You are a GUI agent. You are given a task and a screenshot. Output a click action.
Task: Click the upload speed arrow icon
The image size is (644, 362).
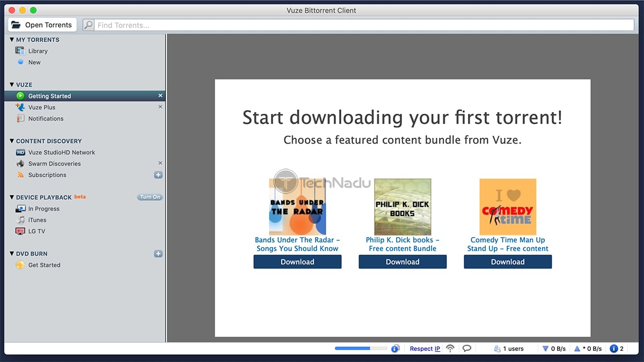pyautogui.click(x=577, y=349)
